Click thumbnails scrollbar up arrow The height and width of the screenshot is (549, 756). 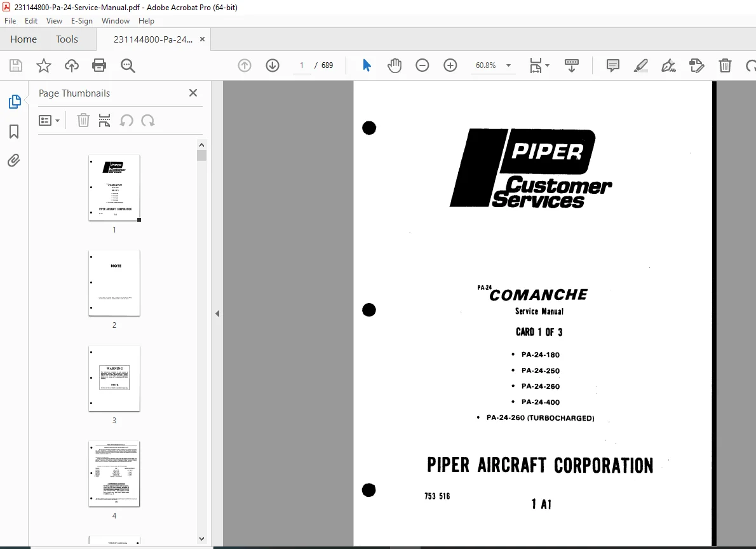201,145
